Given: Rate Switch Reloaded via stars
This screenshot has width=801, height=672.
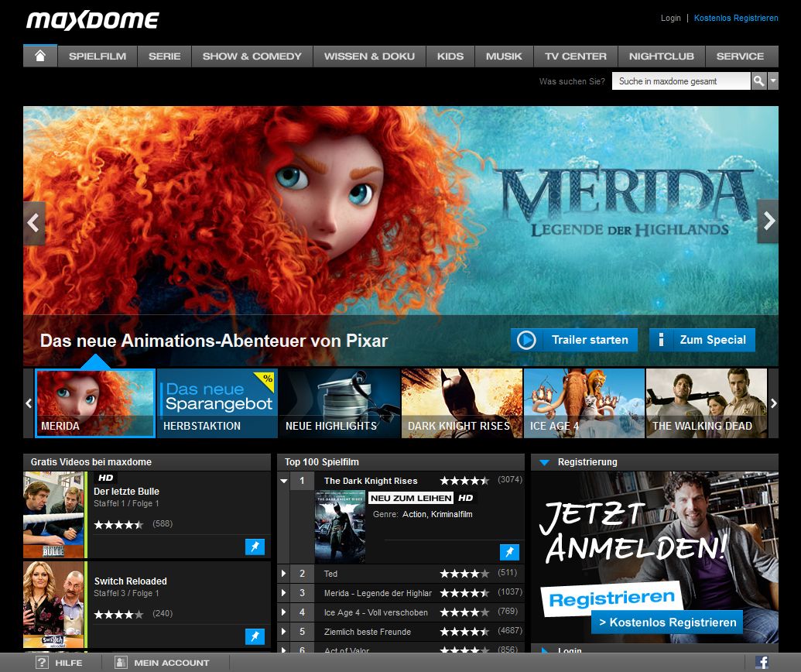Looking at the screenshot, I should [118, 614].
